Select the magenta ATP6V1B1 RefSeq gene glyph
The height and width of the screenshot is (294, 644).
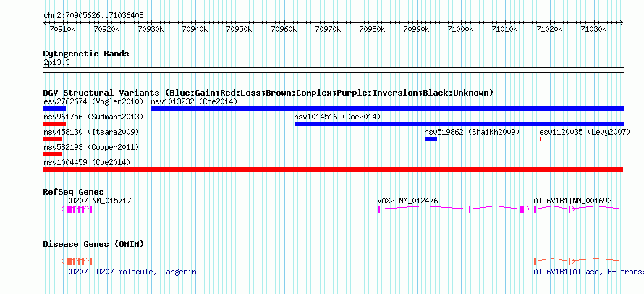(578, 209)
